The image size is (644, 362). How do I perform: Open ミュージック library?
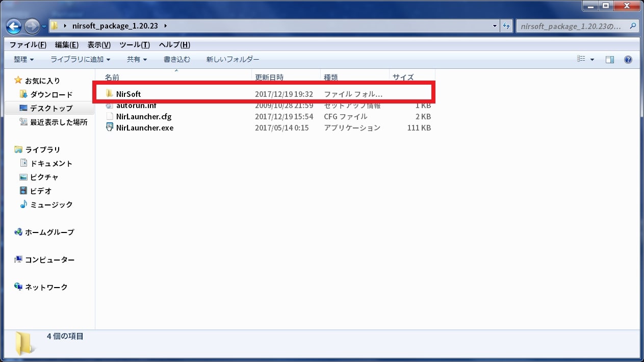point(51,204)
